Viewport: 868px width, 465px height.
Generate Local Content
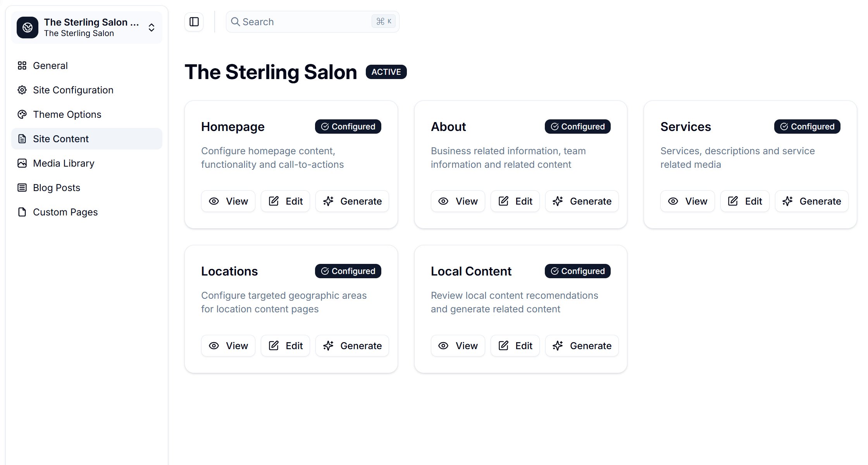[x=582, y=346]
